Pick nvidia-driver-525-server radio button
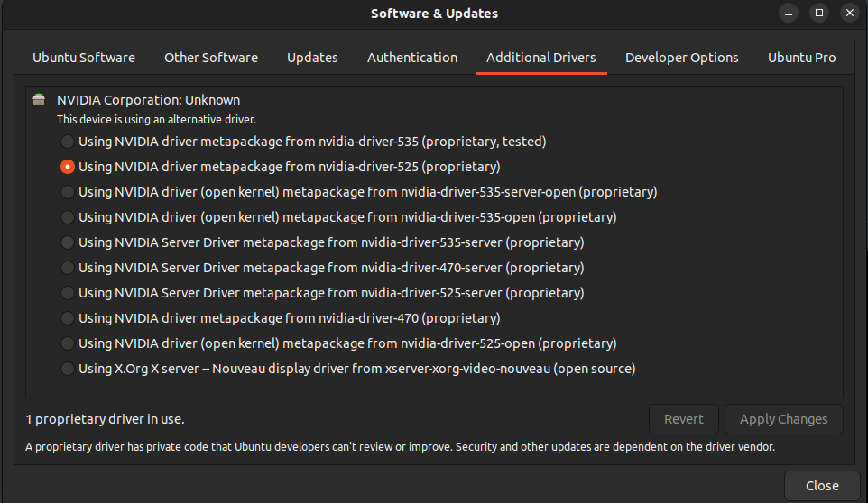This screenshot has width=868, height=503. [68, 293]
